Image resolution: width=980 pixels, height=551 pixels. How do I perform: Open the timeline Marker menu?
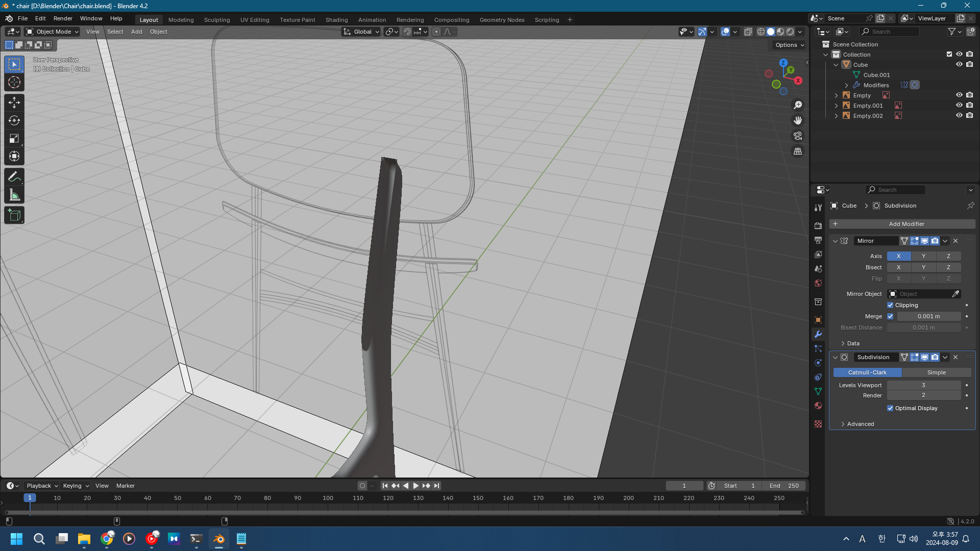click(125, 486)
